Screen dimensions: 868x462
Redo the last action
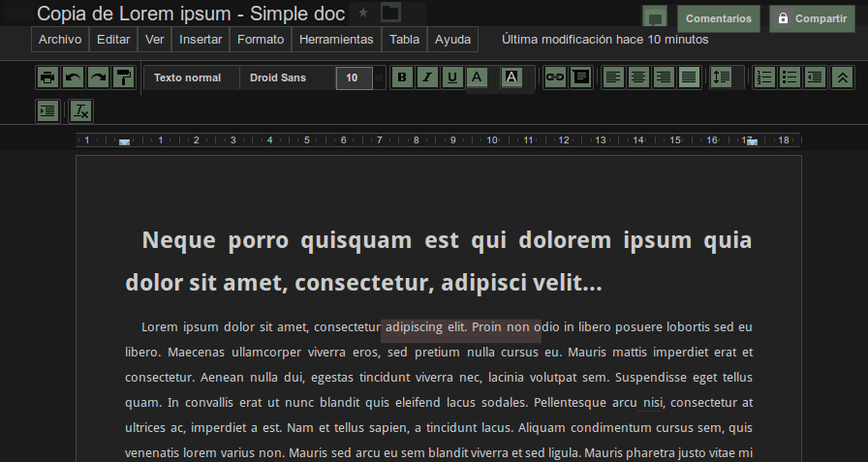coord(99,77)
